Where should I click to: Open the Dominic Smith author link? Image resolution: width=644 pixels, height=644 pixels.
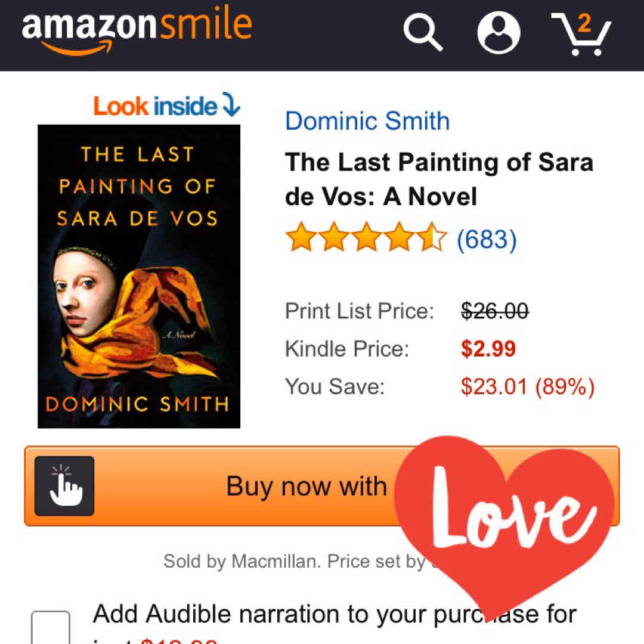point(367,121)
